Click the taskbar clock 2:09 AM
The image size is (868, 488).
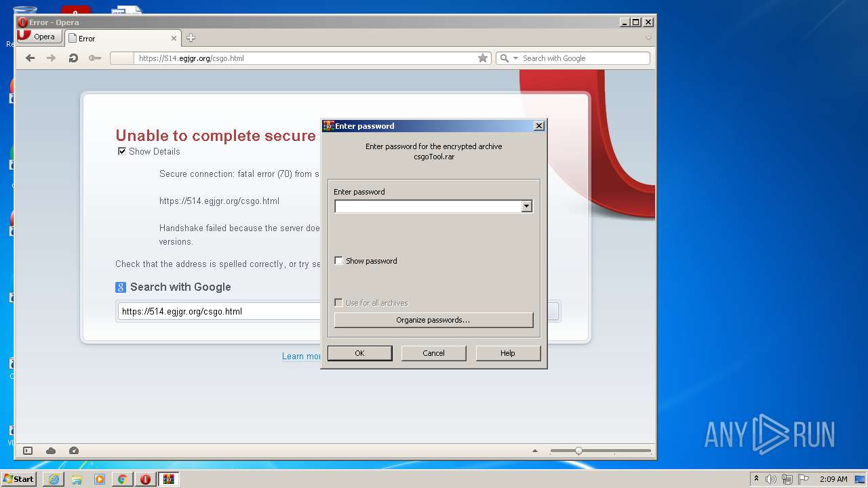[833, 479]
